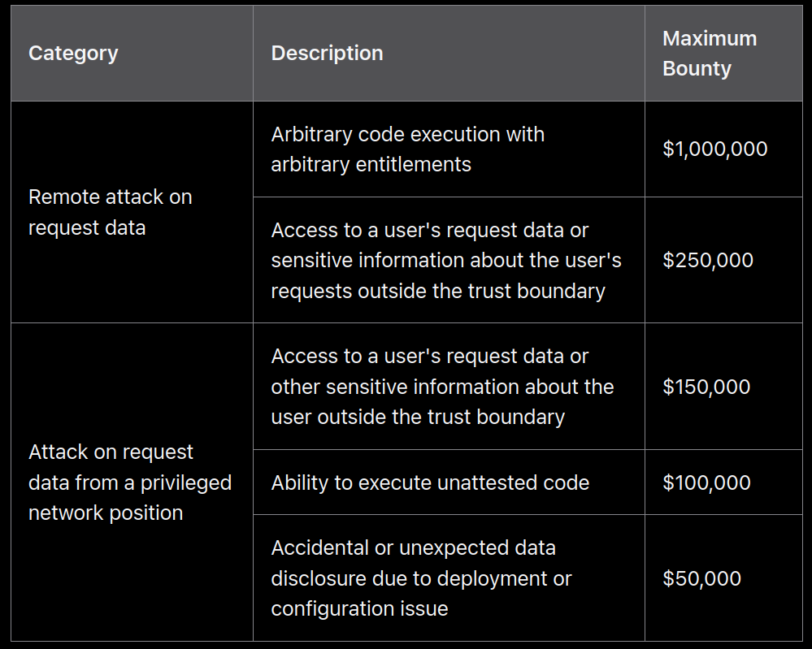Click the Category column header
The height and width of the screenshot is (649, 812).
point(73,54)
